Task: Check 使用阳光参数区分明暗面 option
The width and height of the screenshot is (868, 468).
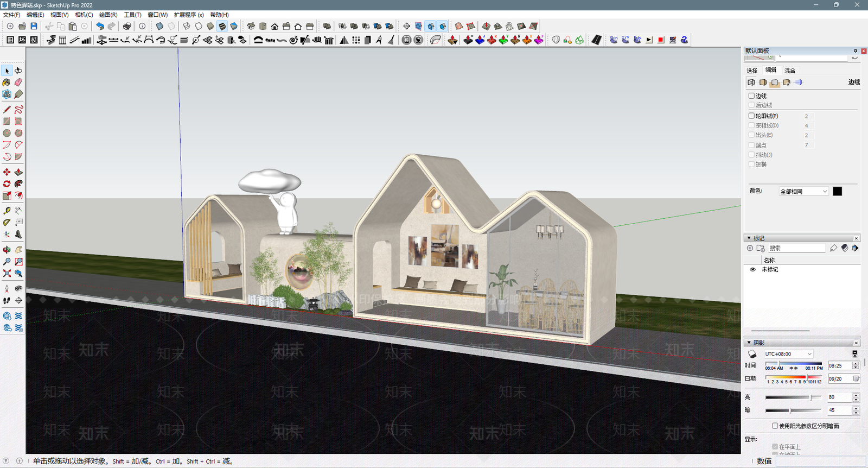Action: pos(775,426)
